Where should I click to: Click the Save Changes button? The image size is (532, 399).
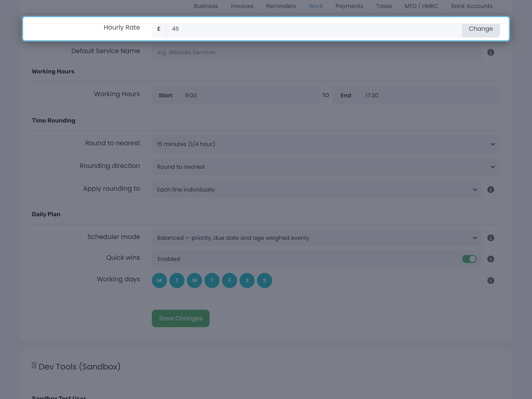(x=181, y=318)
